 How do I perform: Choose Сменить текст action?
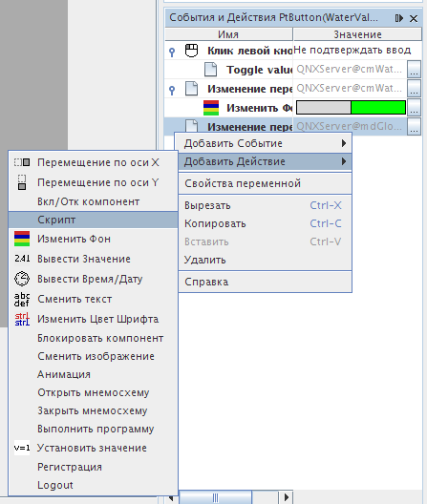click(94, 299)
